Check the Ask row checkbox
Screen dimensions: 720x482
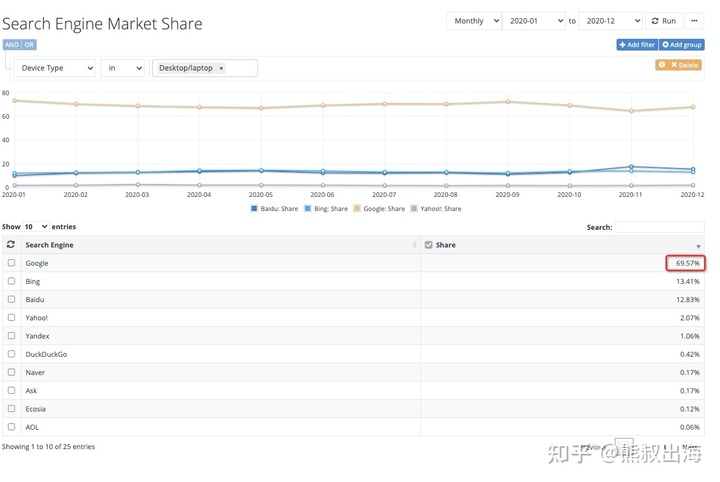pos(11,390)
